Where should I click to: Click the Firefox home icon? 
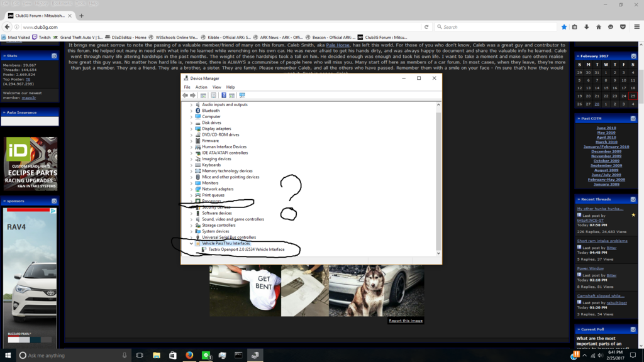click(599, 27)
